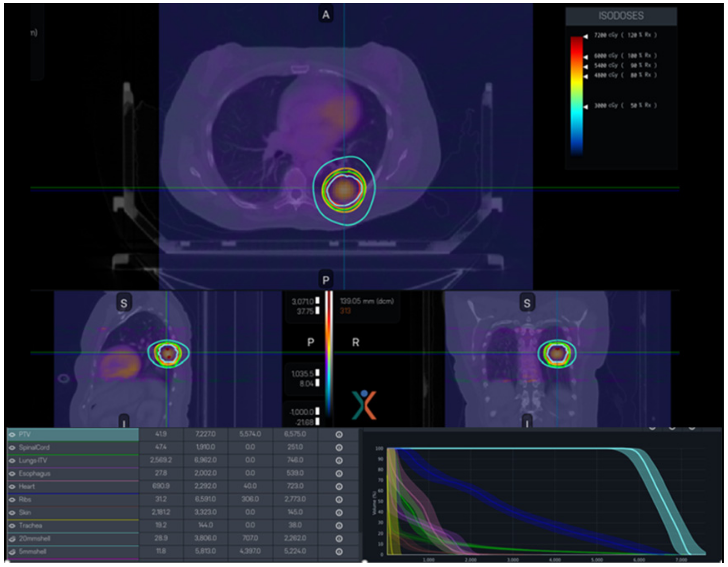Image resolution: width=728 pixels, height=567 pixels.
Task: Click the X-shaped application logo
Action: coord(364,405)
